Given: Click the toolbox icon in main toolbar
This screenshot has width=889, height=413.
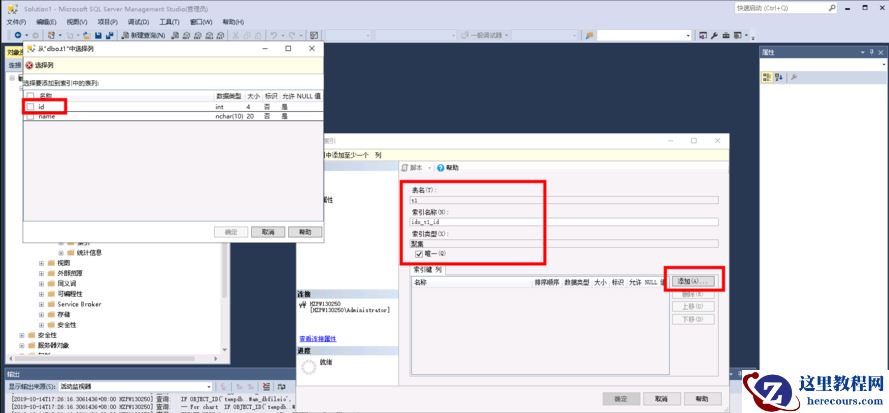Looking at the screenshot, I should tap(726, 35).
